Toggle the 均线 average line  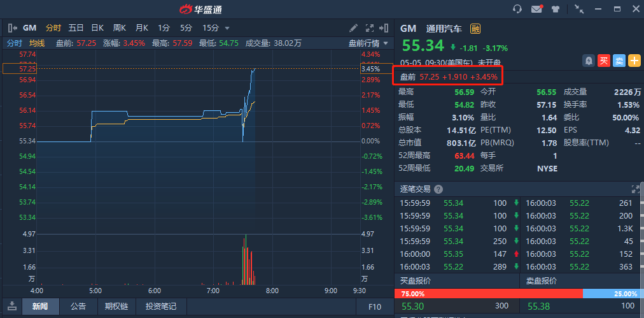coord(37,43)
